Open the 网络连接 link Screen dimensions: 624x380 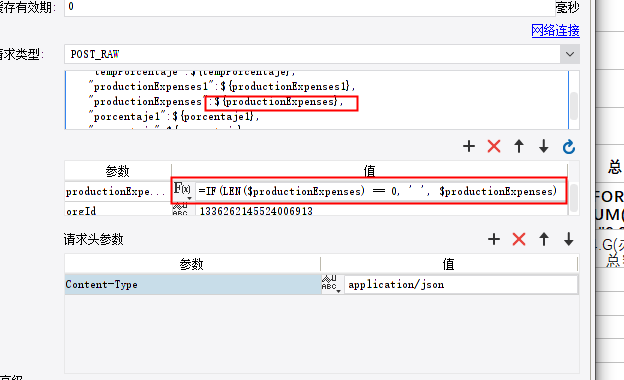(555, 30)
